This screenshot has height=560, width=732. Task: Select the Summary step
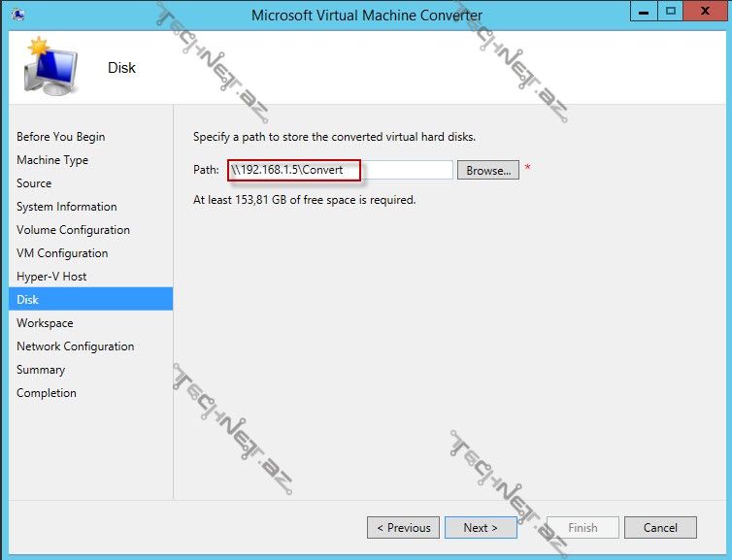(41, 370)
